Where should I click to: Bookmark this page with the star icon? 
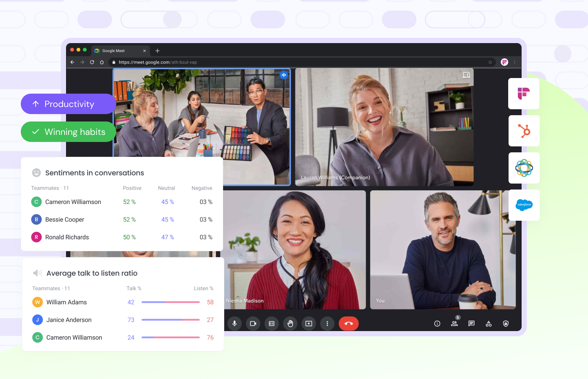pos(490,62)
